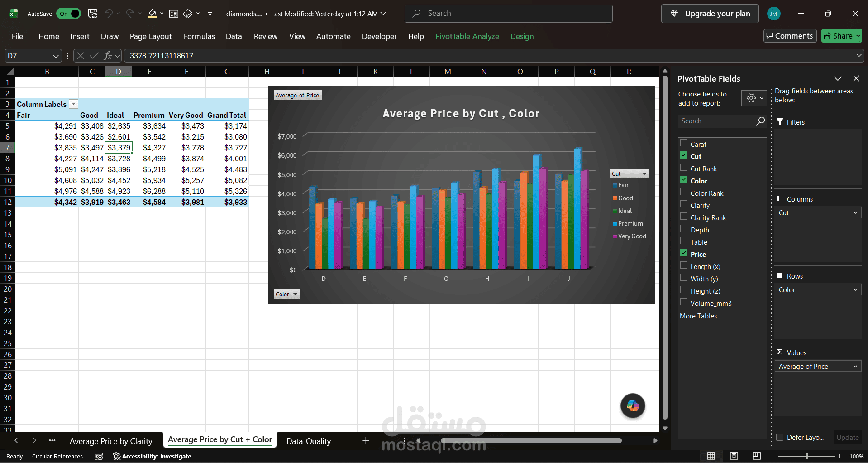Open the Color field button on chart
The height and width of the screenshot is (463, 868).
pos(287,294)
